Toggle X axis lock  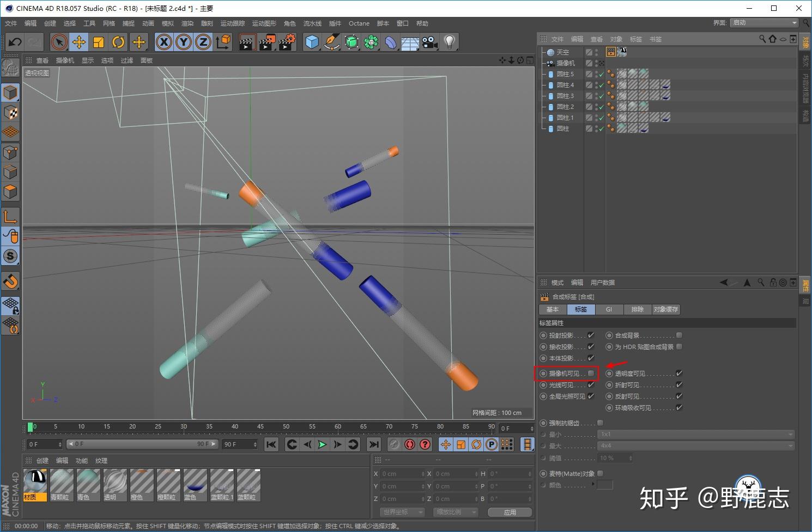click(163, 42)
